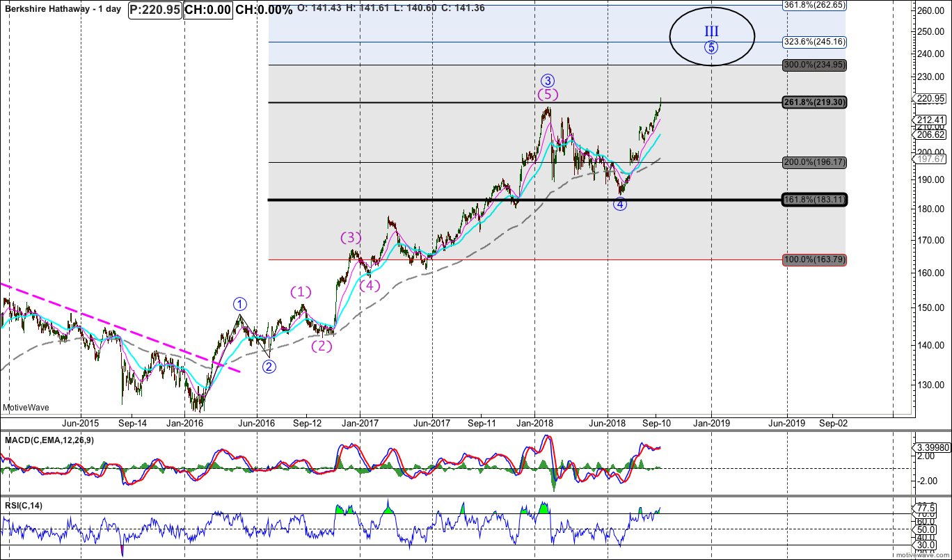
Task: Select the 323.6%(245.16) Fibonacci label
Action: (814, 42)
